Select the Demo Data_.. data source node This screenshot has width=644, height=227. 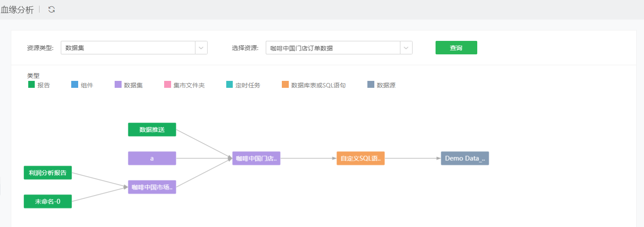[465, 158]
